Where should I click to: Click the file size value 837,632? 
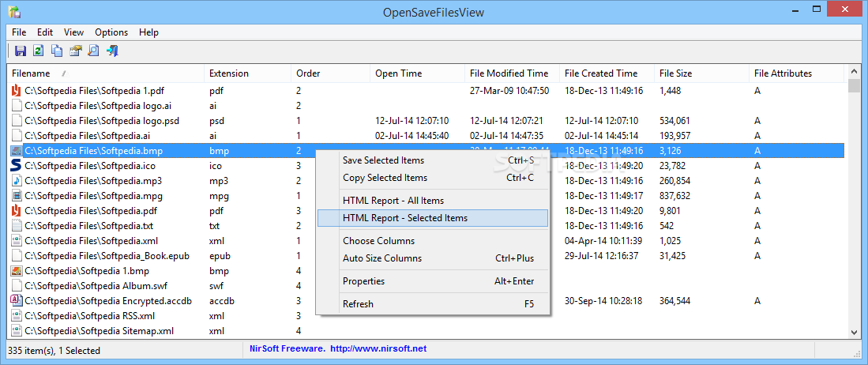tap(674, 195)
